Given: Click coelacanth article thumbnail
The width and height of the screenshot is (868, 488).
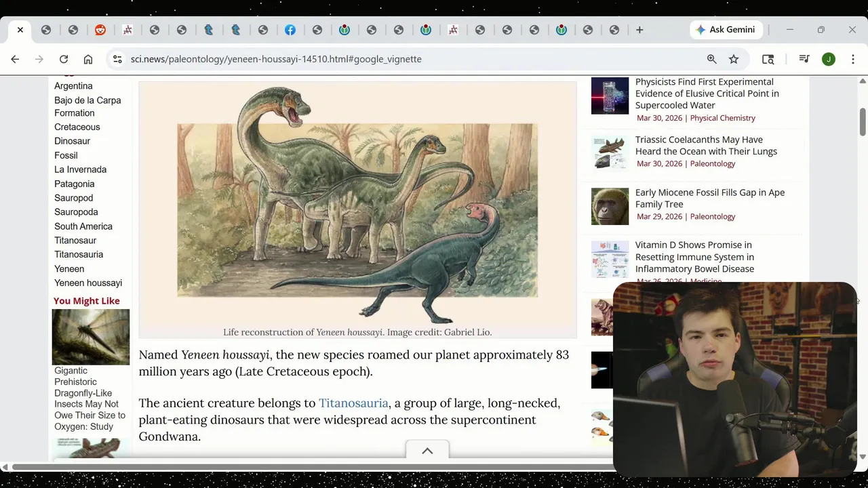Looking at the screenshot, I should (x=610, y=153).
